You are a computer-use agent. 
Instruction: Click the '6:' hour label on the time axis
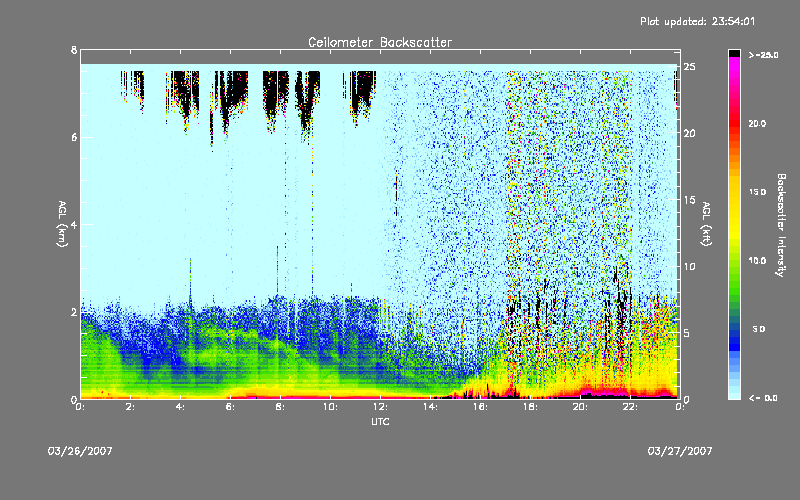coord(231,407)
